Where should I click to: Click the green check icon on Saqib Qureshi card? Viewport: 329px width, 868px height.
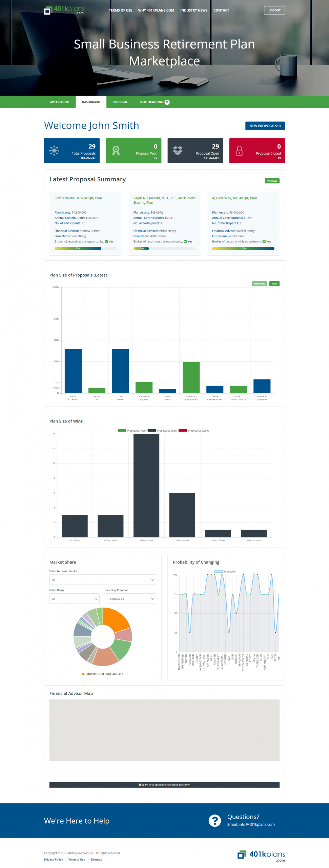click(x=185, y=242)
